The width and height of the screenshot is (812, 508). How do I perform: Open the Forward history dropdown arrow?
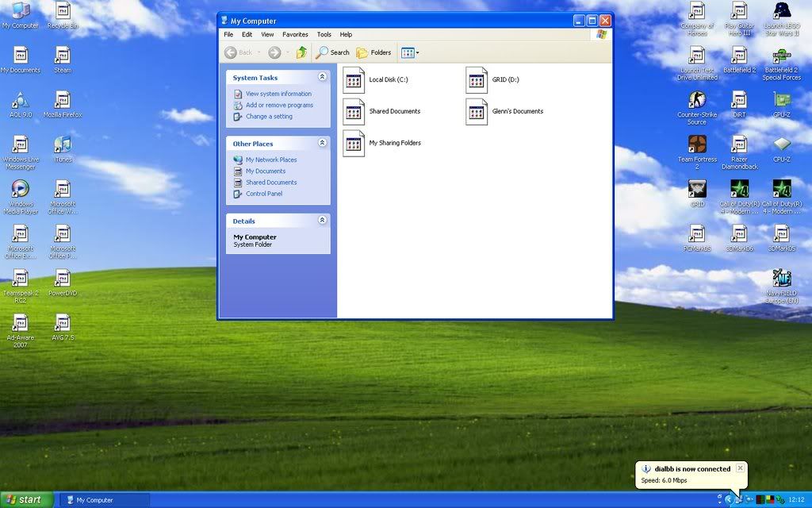287,52
